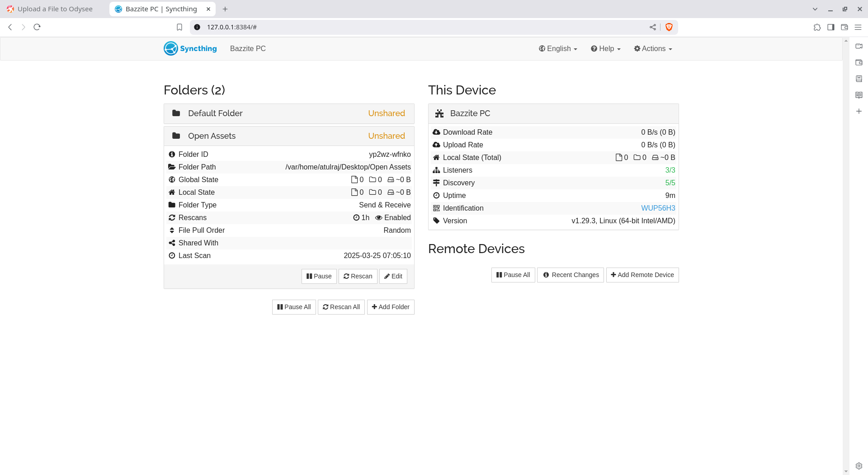Open Recent Changes
The height and width of the screenshot is (475, 868).
571,275
